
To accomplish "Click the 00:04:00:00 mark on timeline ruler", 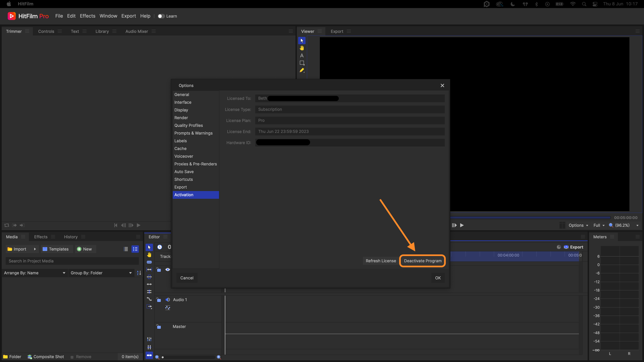I will [x=508, y=255].
